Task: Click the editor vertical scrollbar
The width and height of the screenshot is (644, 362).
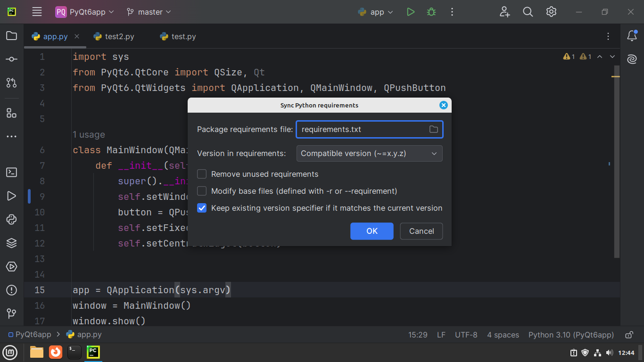Action: click(617, 162)
